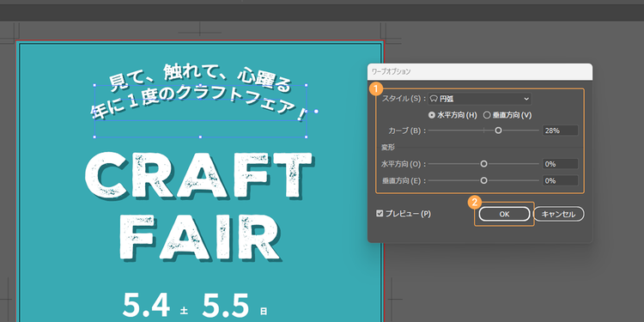Click the ワープオプション dialog title bar
Screen dimensions: 644x322
(x=480, y=71)
